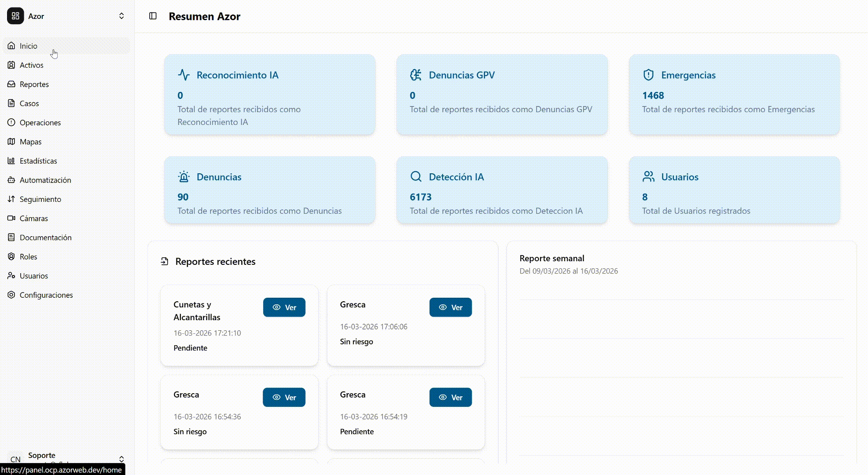
Task: Select the Reporte semanal date range text
Action: (569, 271)
